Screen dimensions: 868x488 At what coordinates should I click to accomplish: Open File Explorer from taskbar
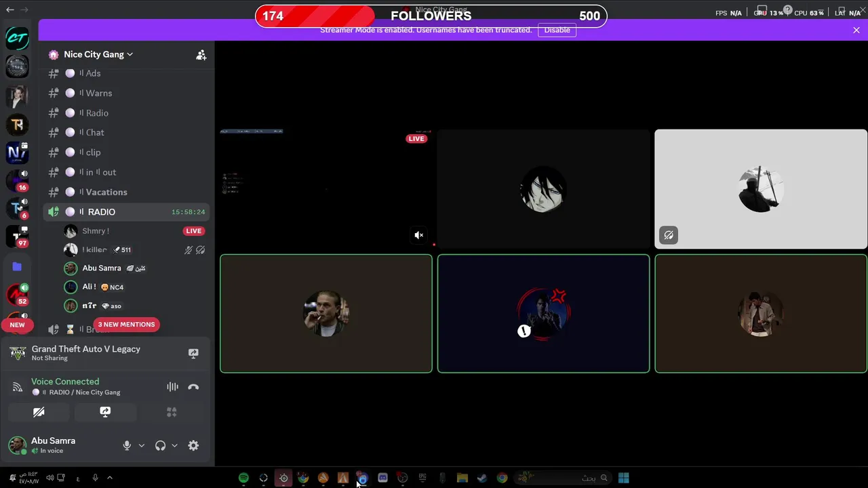tap(462, 478)
